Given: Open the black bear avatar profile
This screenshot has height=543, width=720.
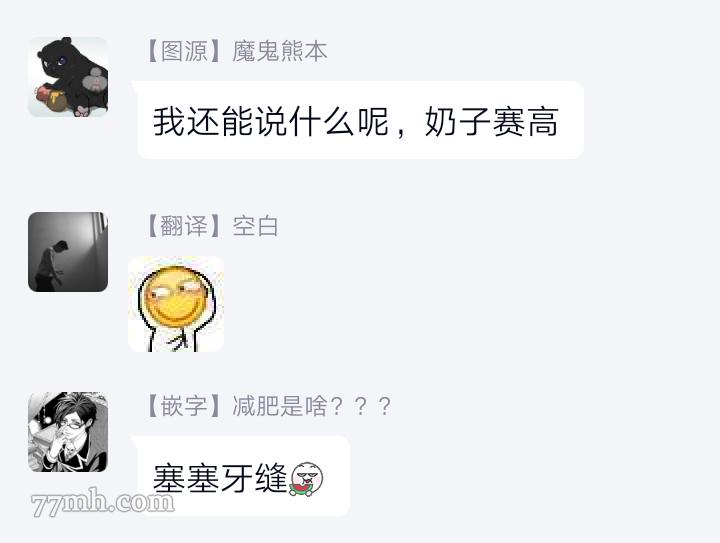Looking at the screenshot, I should [68, 77].
